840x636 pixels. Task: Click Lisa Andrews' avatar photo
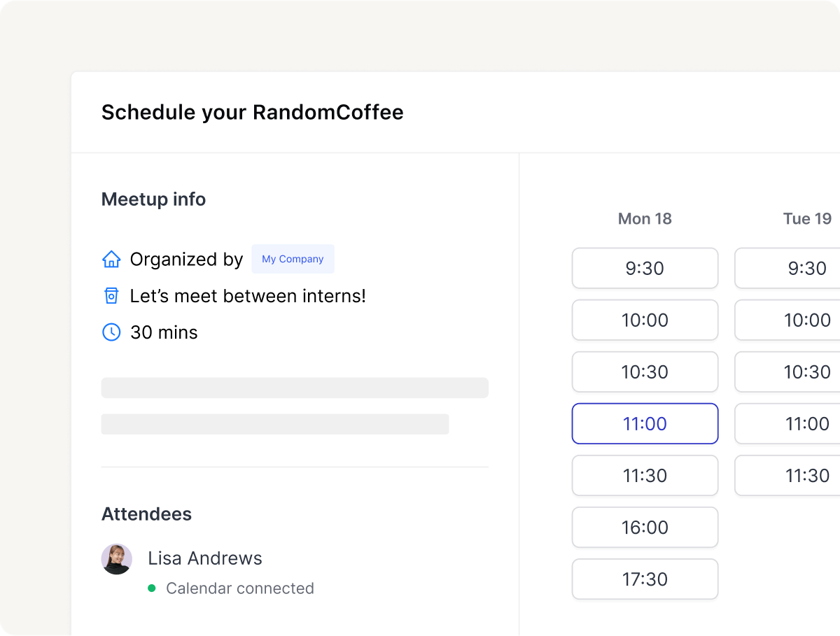[x=117, y=559]
